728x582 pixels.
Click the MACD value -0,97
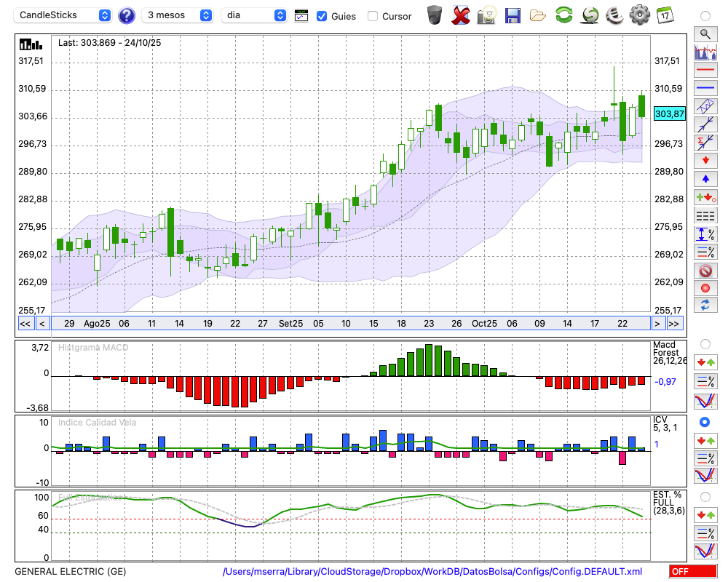(665, 381)
